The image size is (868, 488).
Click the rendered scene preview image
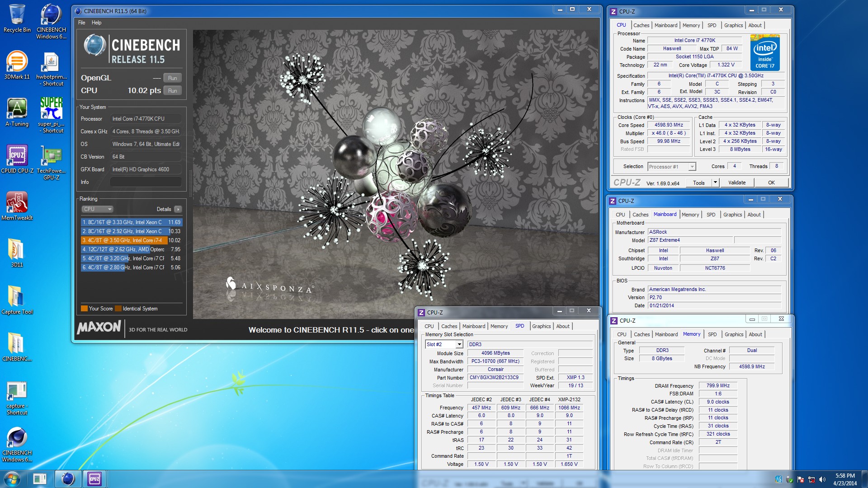click(x=396, y=174)
